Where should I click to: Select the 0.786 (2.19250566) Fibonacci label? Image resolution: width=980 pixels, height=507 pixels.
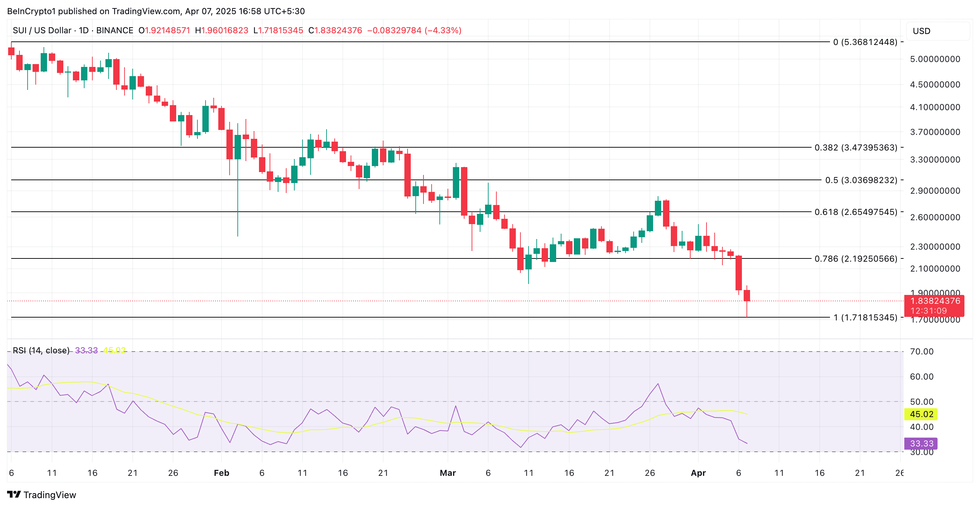tap(855, 259)
